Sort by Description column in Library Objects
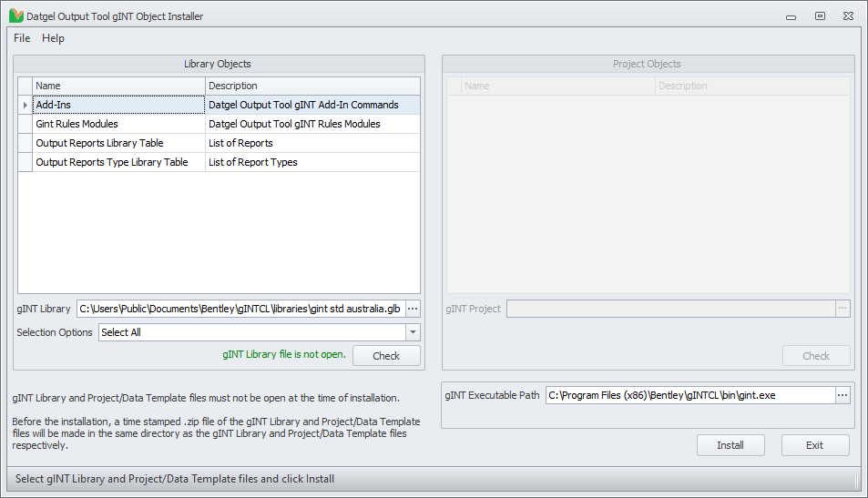 pos(312,86)
